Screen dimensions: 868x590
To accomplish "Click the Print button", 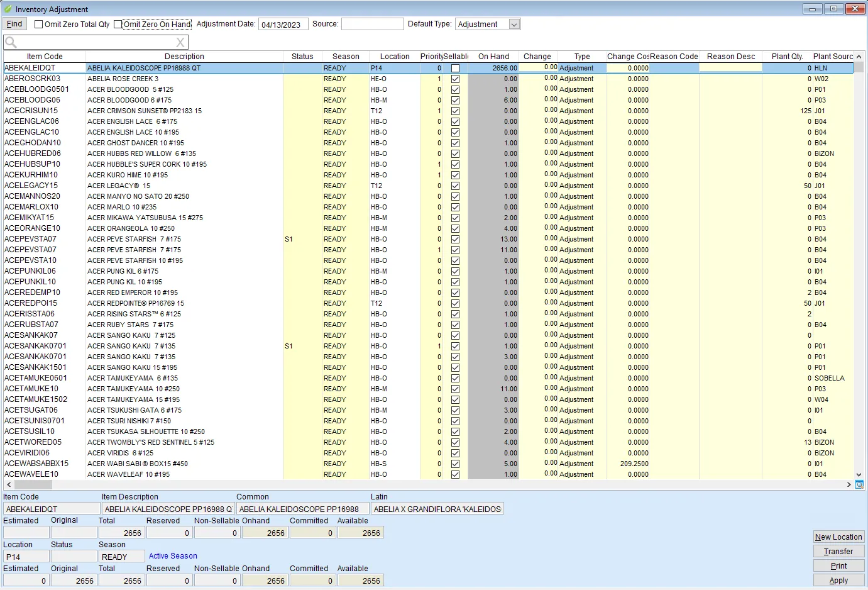I will click(838, 566).
